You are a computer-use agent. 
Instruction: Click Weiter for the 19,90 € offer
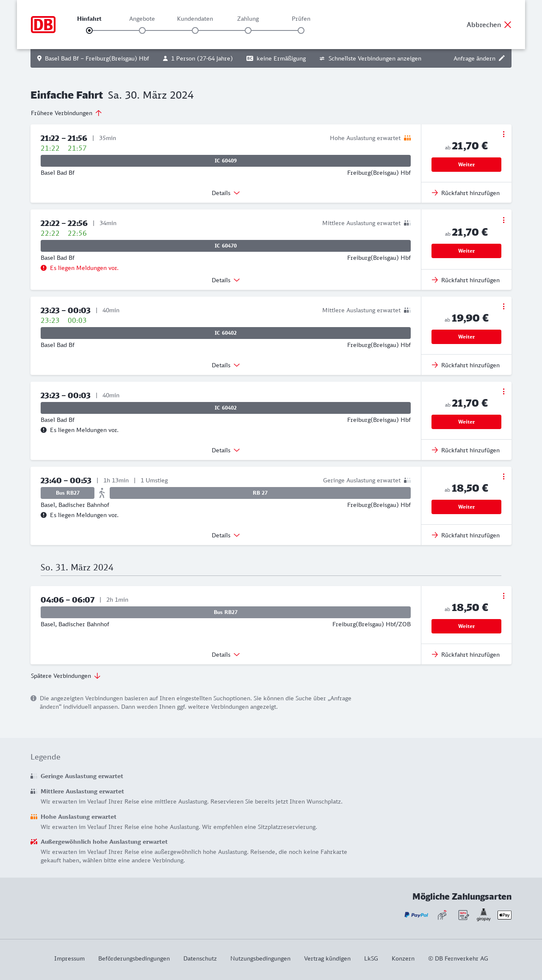click(x=466, y=337)
